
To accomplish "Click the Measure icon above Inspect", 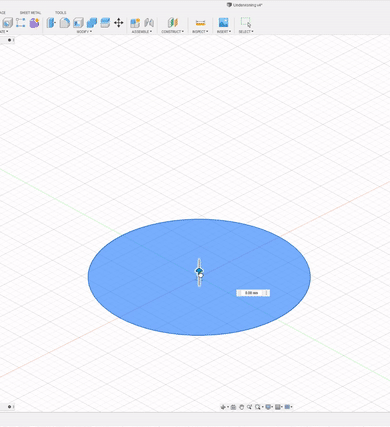I will pos(200,23).
